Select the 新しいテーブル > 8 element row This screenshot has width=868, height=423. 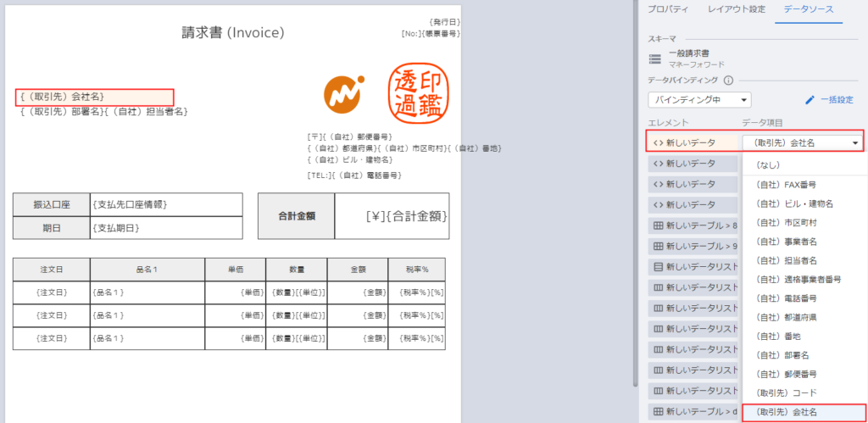click(693, 225)
